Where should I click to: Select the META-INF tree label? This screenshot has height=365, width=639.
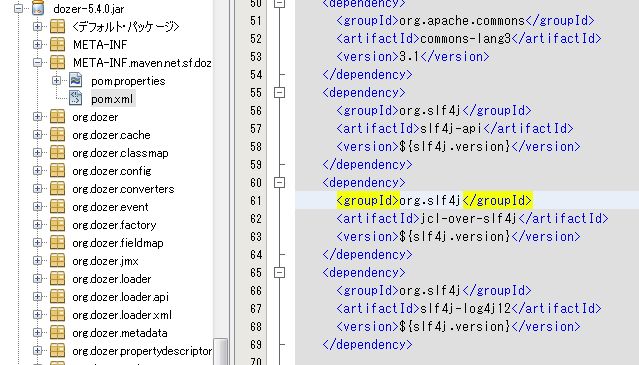100,45
